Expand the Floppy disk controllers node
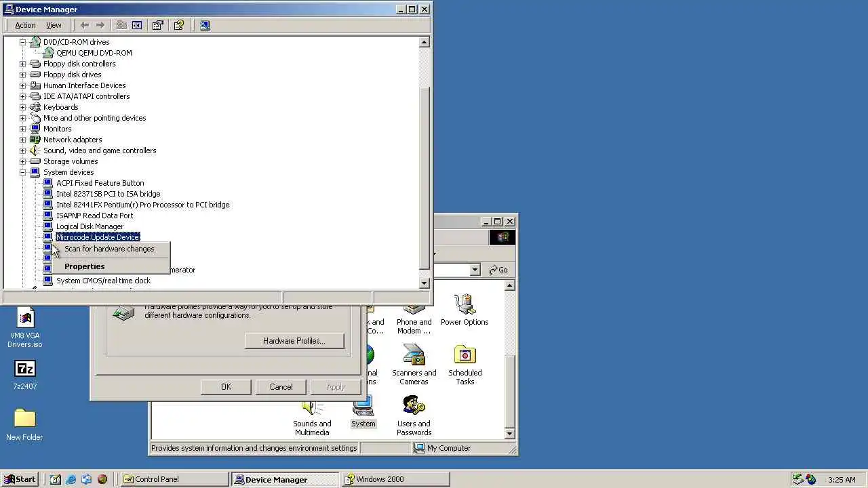This screenshot has height=488, width=868. click(x=22, y=64)
